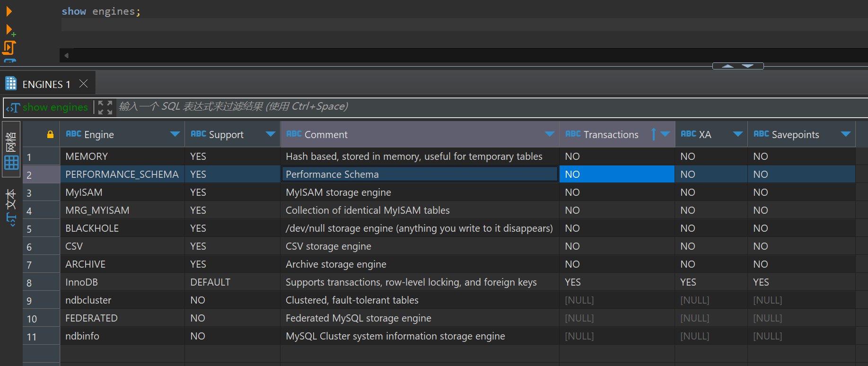Image resolution: width=868 pixels, height=366 pixels.
Task: Click the yellow lock read-only icon
Action: (50, 134)
